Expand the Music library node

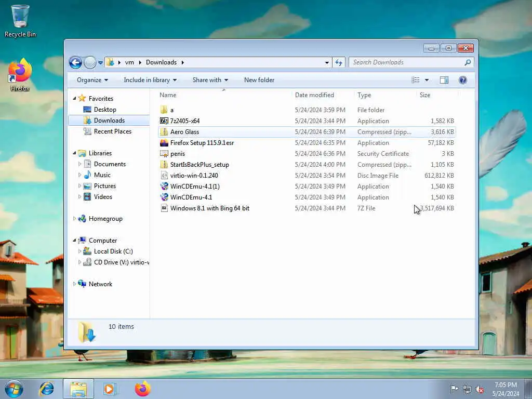tap(79, 175)
